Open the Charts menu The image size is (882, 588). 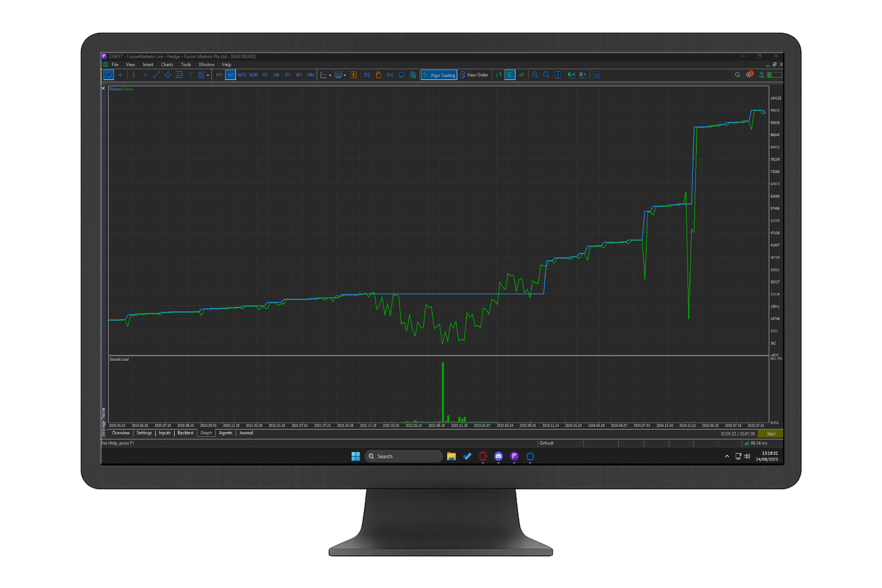(x=167, y=65)
